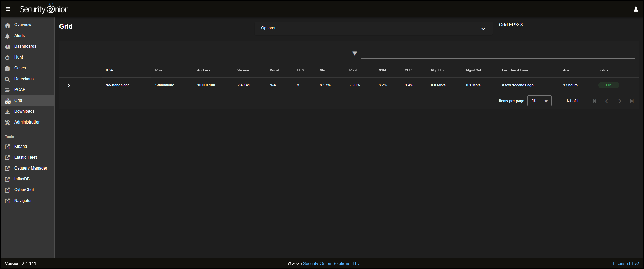
Task: Click the Cases briefcase icon
Action: pyautogui.click(x=7, y=68)
